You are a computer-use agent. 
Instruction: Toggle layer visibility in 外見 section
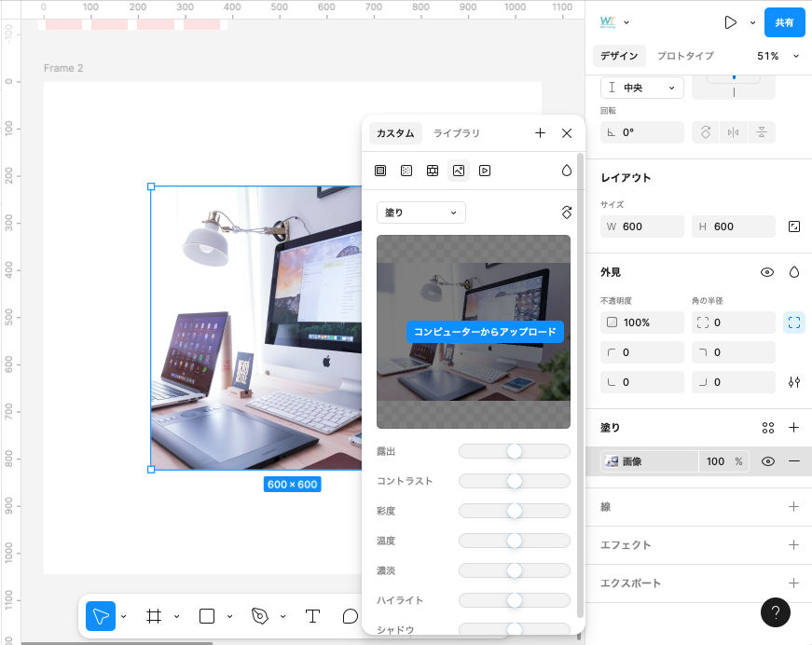[x=767, y=272]
